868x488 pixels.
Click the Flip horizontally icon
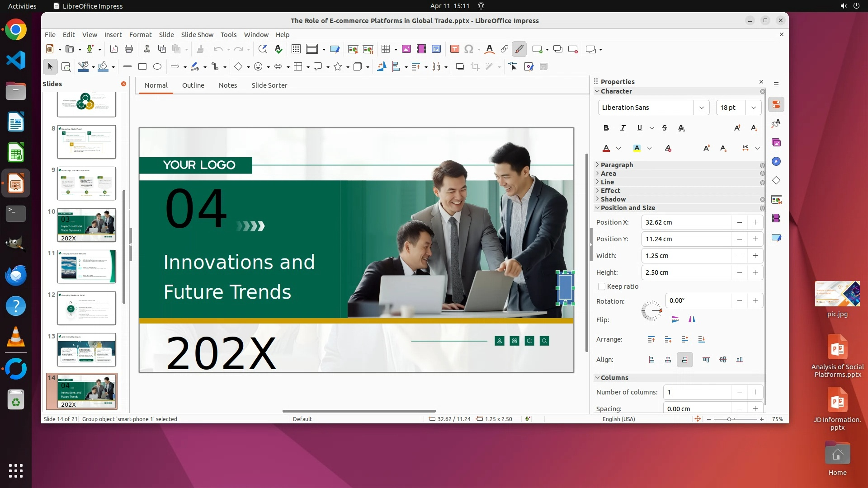point(692,319)
